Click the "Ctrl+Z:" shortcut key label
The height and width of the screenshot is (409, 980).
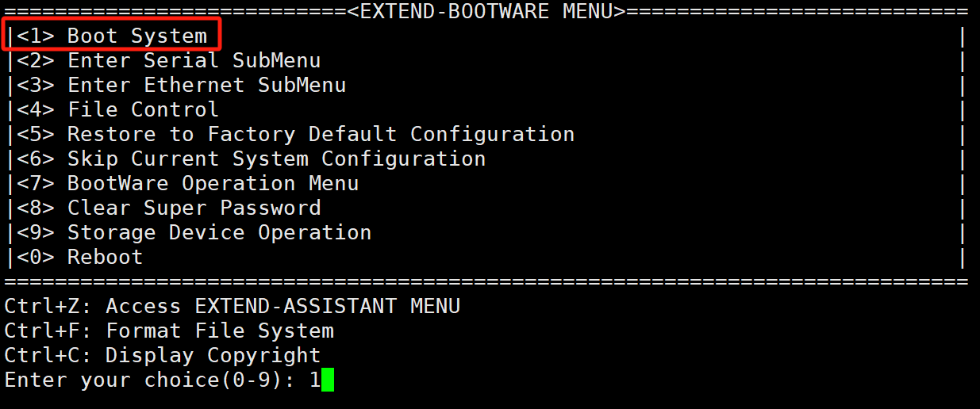(48, 306)
